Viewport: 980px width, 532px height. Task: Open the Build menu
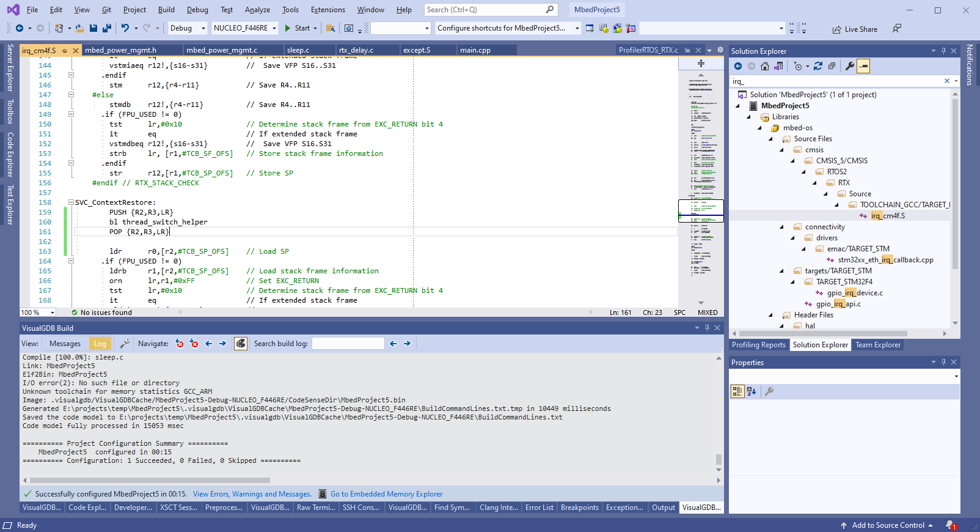166,10
